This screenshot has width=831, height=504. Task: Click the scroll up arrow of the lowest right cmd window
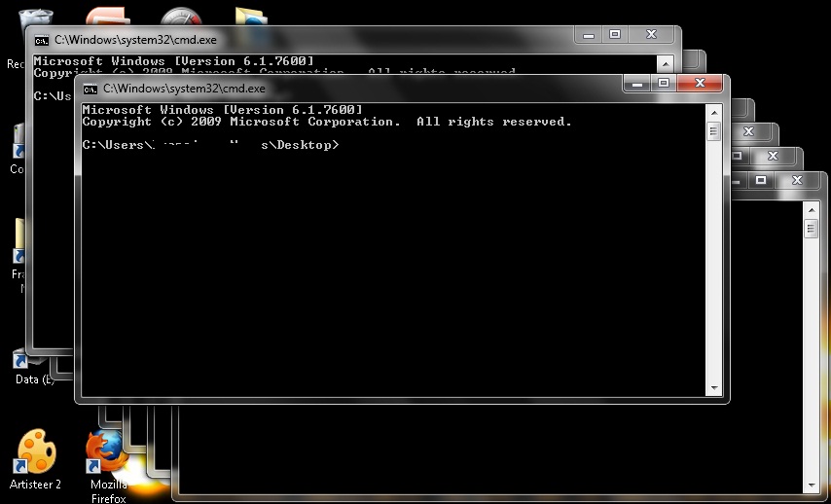point(812,210)
